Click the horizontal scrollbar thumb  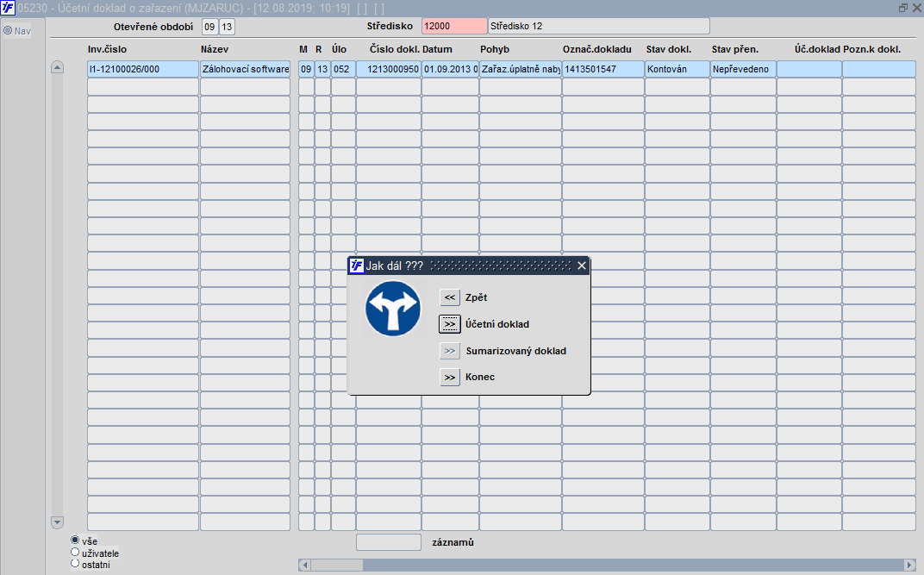click(337, 565)
